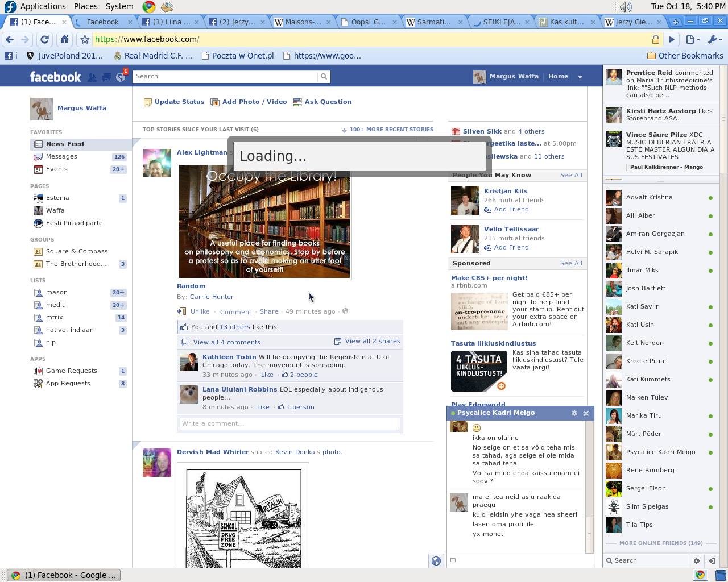This screenshot has height=582, width=728.
Task: Open Margus Waffa profile in the header
Action: click(x=506, y=76)
